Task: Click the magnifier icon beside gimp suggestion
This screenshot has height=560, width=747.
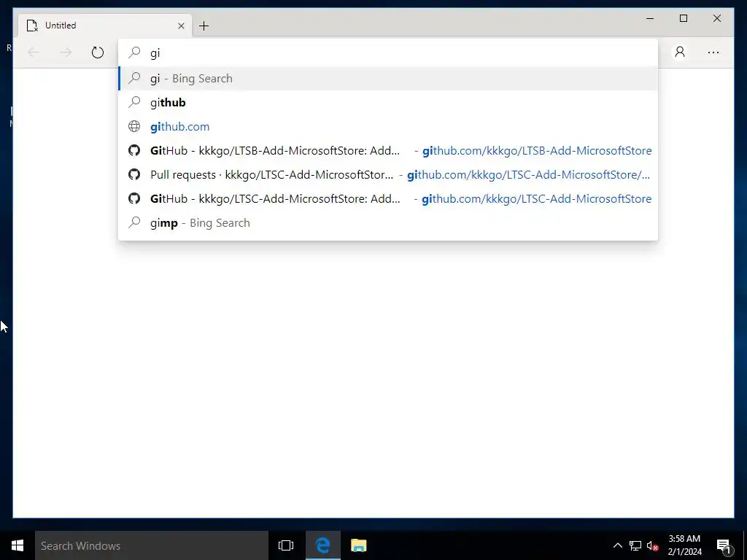Action: (x=135, y=222)
